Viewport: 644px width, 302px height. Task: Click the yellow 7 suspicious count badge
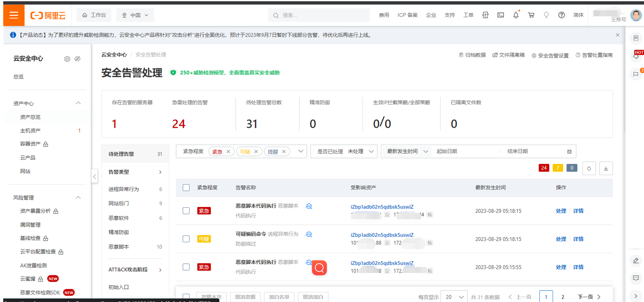click(558, 168)
